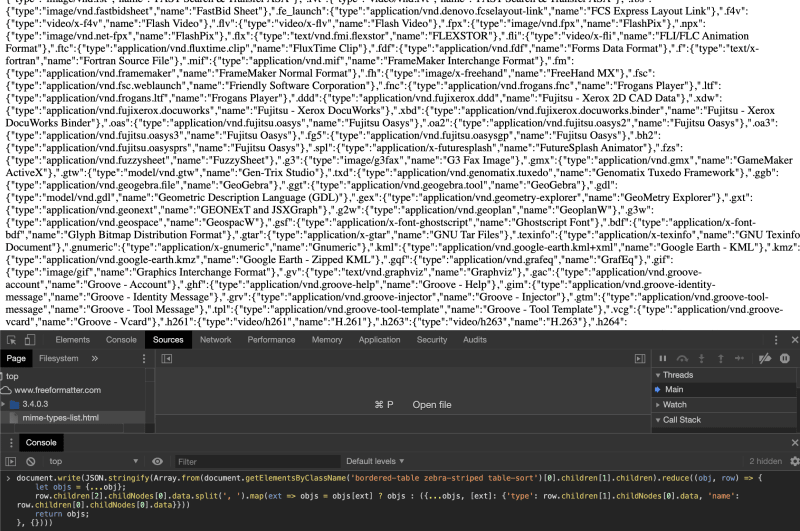Select the top frame in the navigator tree

point(12,376)
